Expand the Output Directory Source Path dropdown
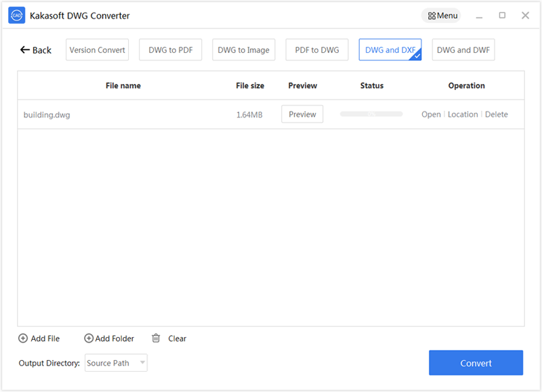The image size is (542, 392). pos(116,363)
